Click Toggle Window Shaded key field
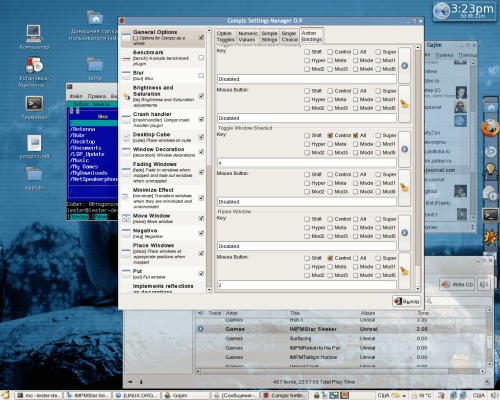Image resolution: width=500 pixels, height=400 pixels. coord(306,163)
